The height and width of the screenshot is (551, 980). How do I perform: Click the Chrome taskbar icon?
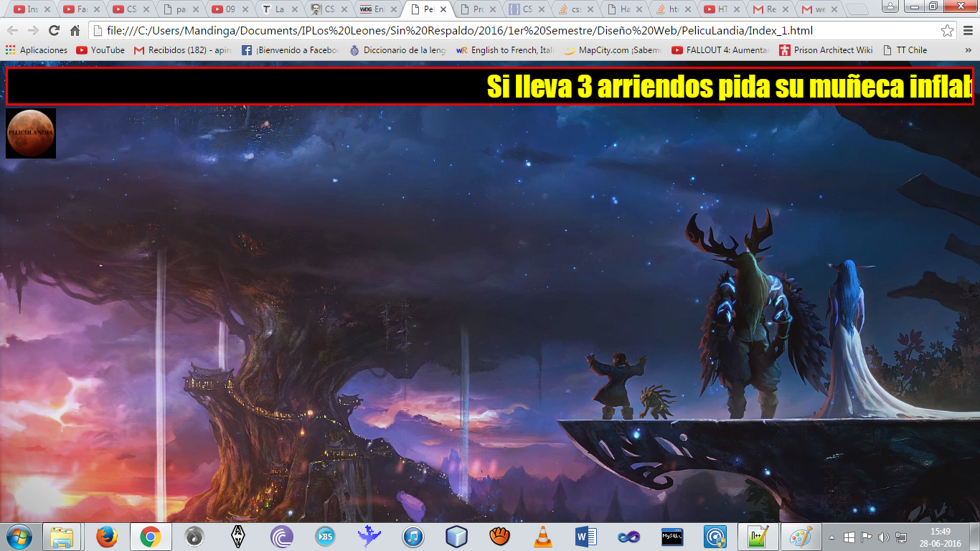point(150,537)
